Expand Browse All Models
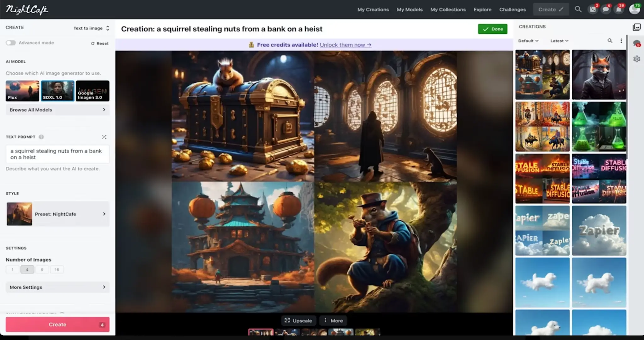This screenshot has width=644, height=340. (x=58, y=110)
